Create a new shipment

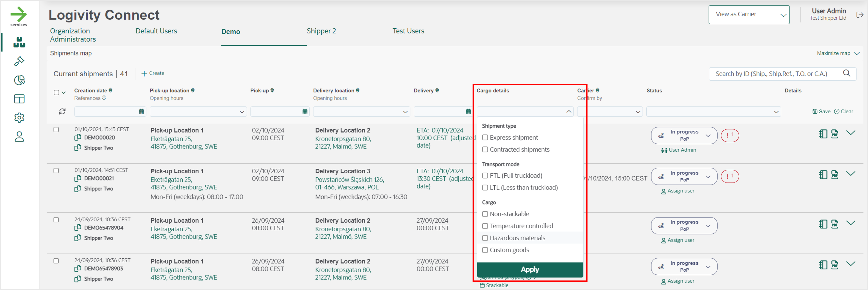tap(153, 73)
